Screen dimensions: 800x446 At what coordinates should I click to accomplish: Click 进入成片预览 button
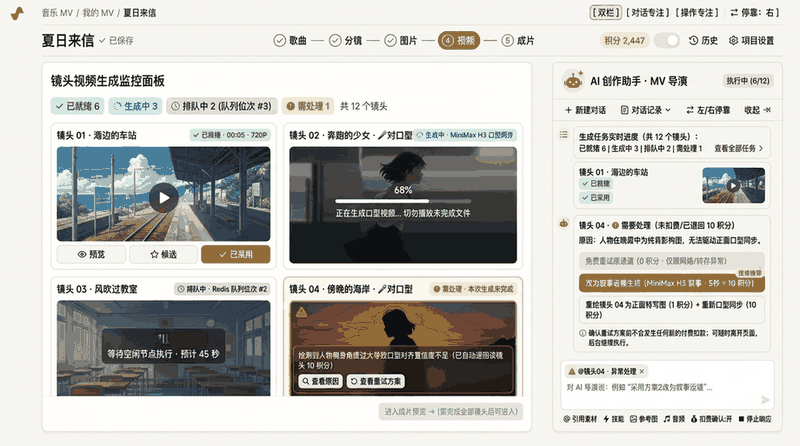click(x=451, y=412)
